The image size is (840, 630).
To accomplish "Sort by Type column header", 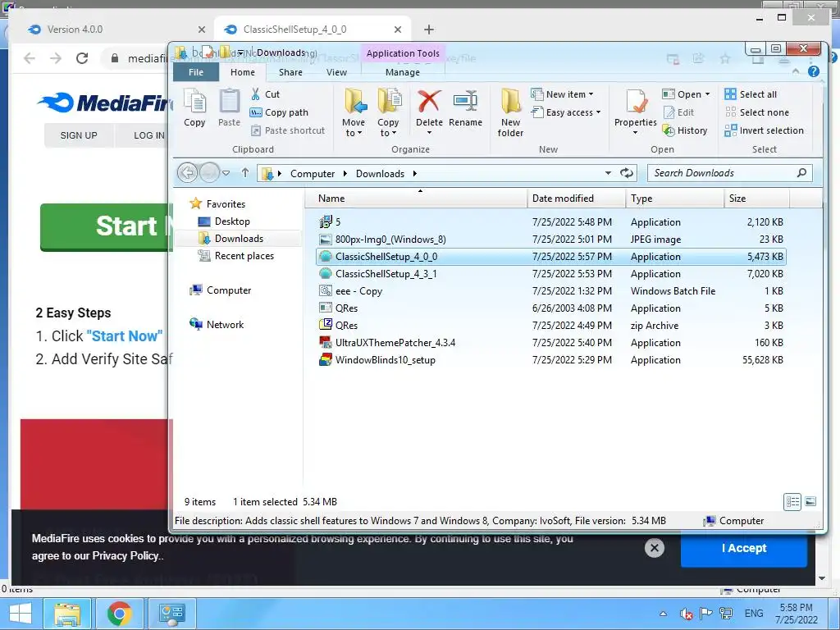I will (675, 199).
